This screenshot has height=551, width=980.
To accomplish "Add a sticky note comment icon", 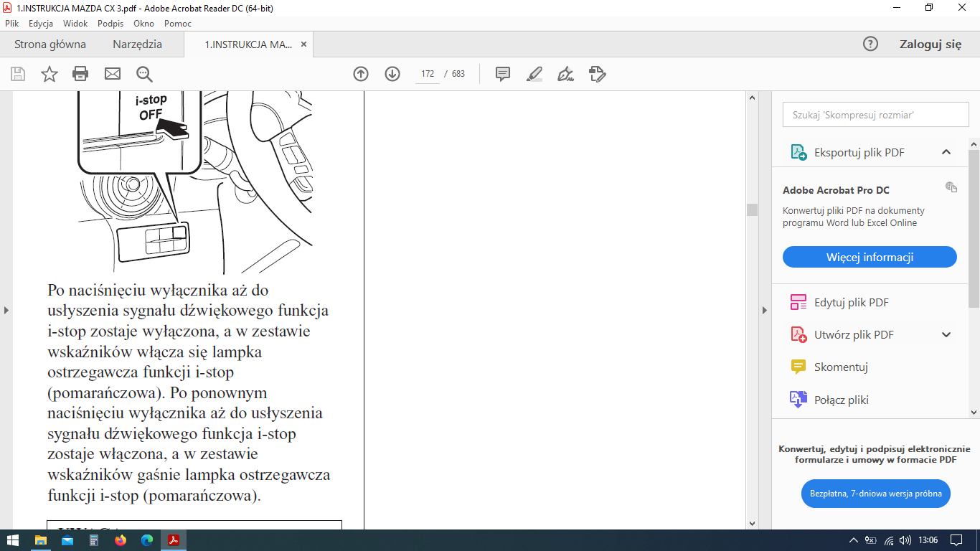I will 503,74.
